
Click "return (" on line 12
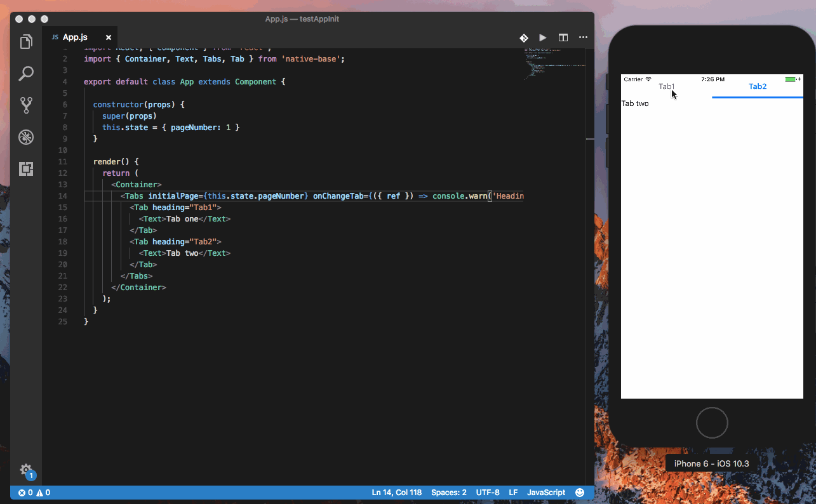point(121,173)
